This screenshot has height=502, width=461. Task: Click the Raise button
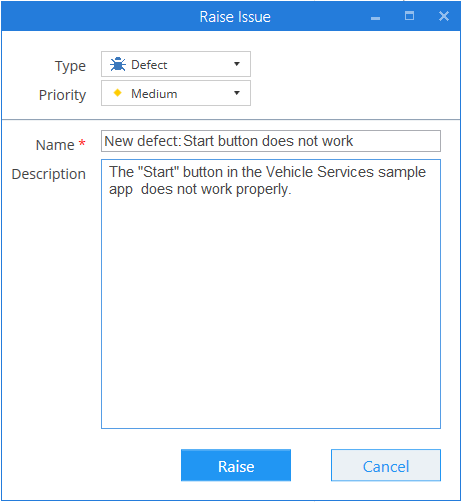[236, 465]
